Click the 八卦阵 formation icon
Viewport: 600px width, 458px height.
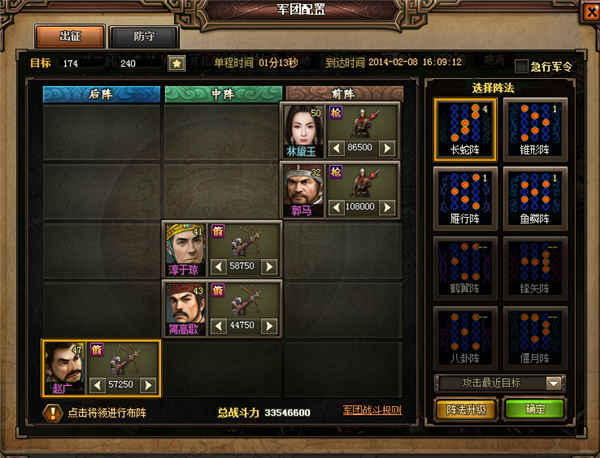click(465, 338)
